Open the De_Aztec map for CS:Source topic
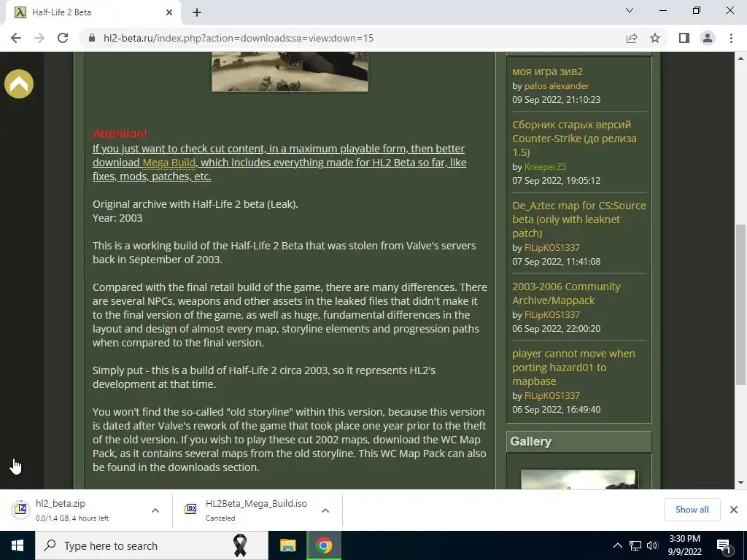 point(578,219)
